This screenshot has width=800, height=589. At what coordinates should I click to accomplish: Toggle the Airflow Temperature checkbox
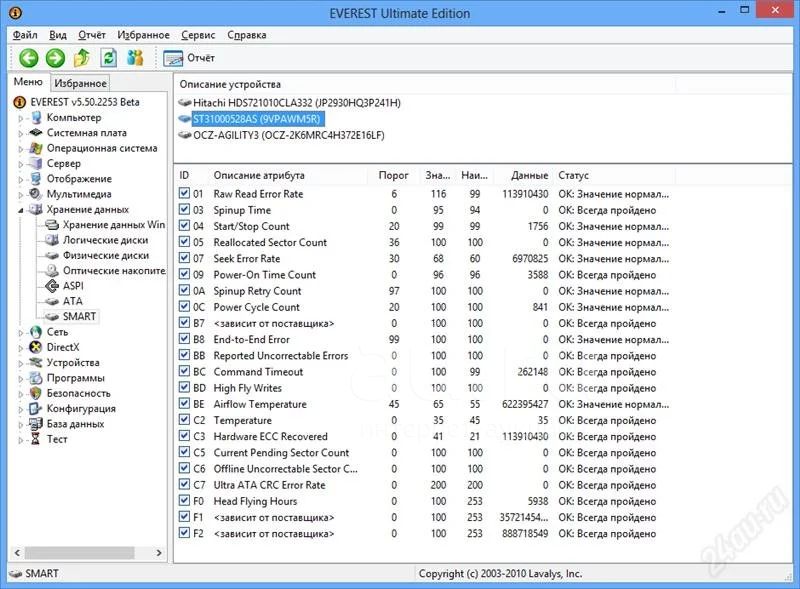click(x=184, y=404)
